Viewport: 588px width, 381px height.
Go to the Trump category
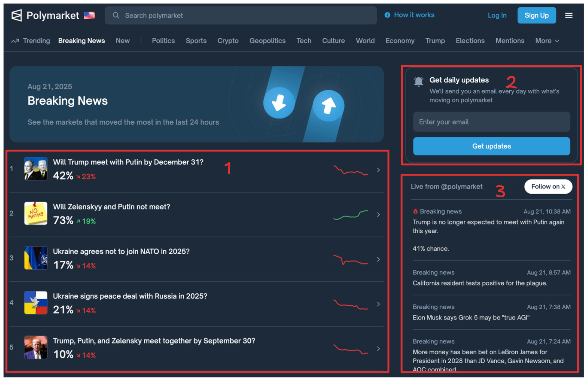click(435, 41)
